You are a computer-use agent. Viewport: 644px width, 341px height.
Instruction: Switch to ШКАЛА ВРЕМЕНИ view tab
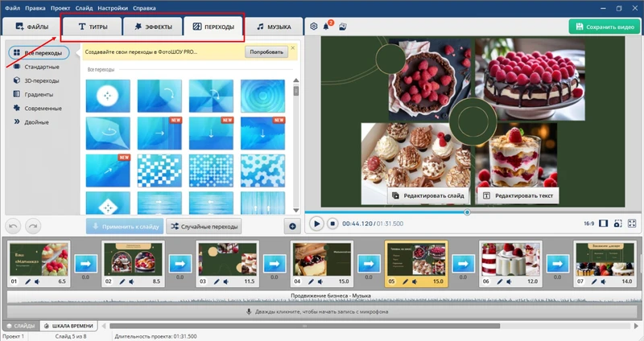69,326
